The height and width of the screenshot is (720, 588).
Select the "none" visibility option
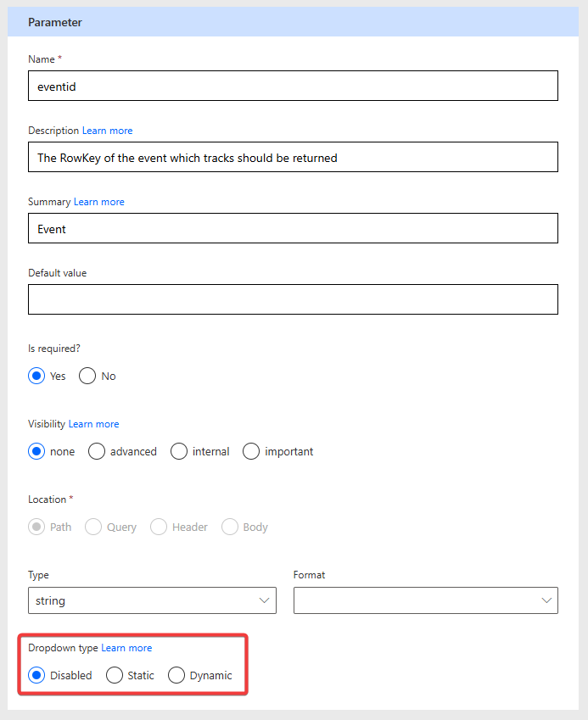pos(36,451)
